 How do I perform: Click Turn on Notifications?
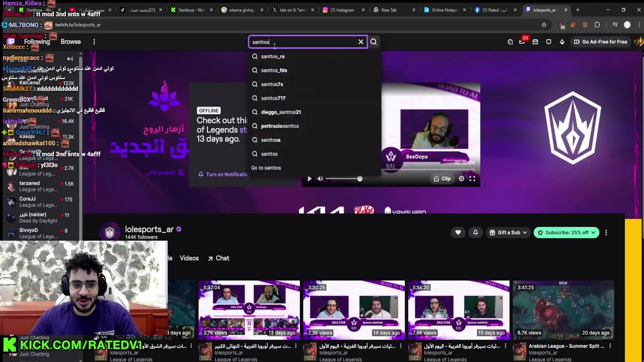222,174
